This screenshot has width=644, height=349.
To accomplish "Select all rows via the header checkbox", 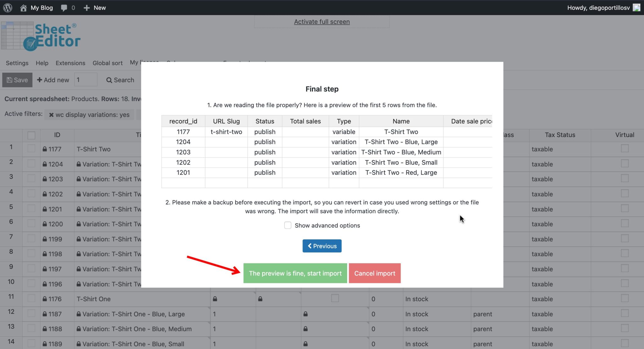I will click(x=31, y=135).
